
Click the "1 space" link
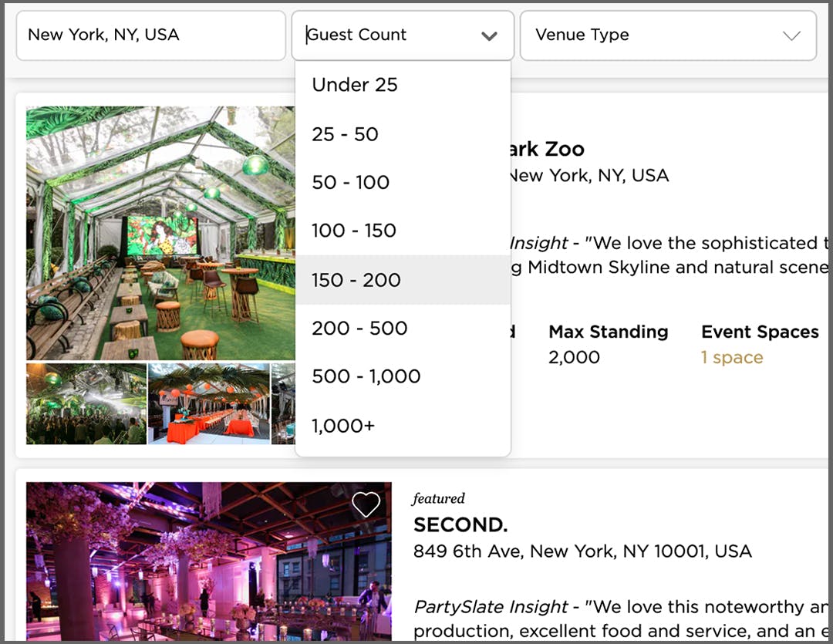coord(731,357)
